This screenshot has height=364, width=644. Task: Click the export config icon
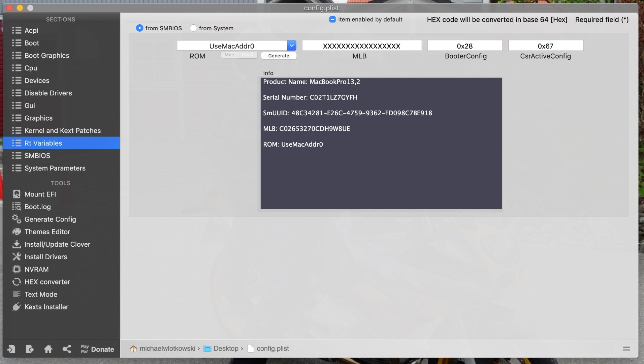point(30,349)
